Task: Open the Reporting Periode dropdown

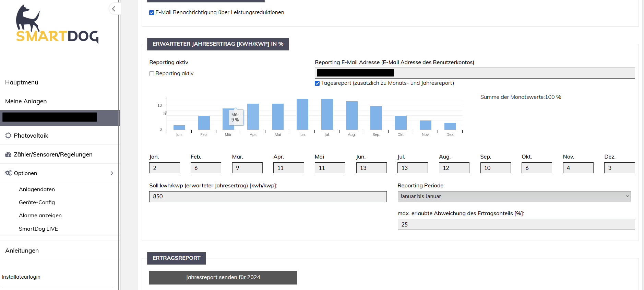Action: (514, 196)
